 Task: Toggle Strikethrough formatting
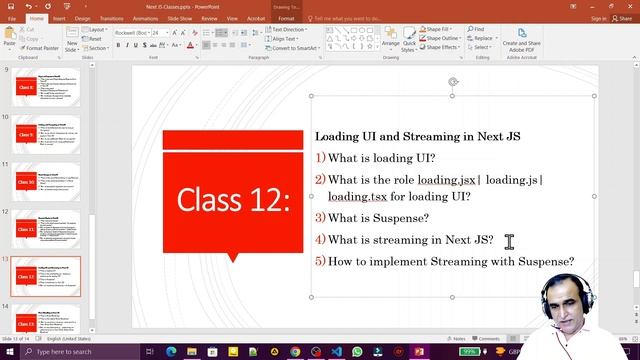click(x=153, y=45)
